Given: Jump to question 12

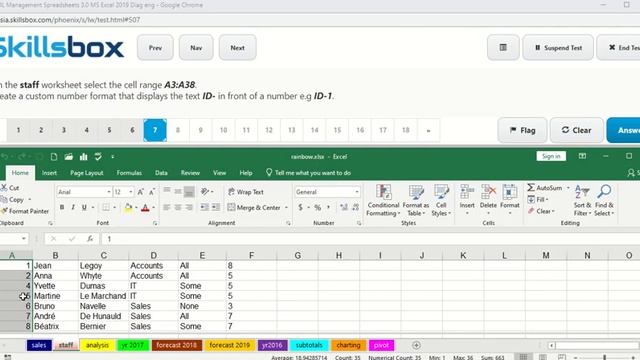Looking at the screenshot, I should (x=269, y=130).
